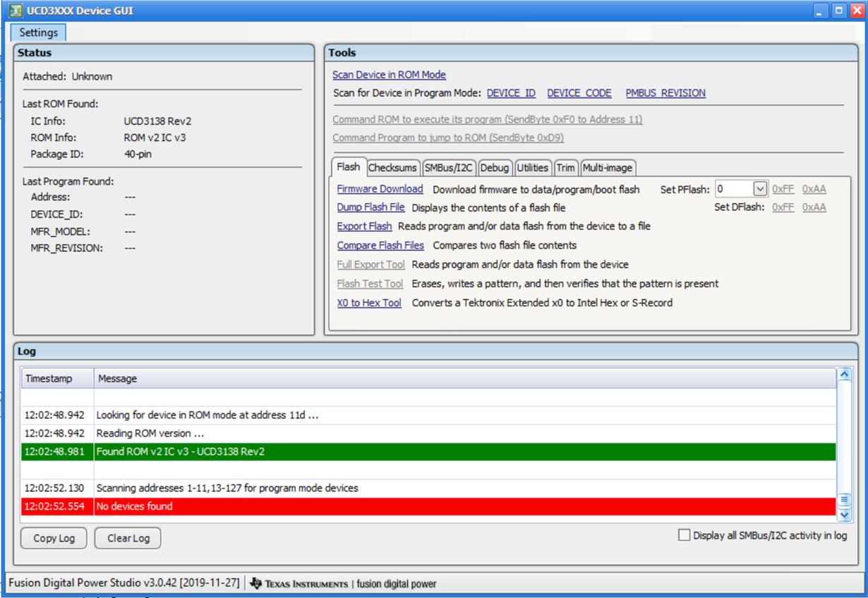Screen dimensions: 868x598
Task: Scan for device using DEVICE_CODE
Action: click(x=579, y=93)
